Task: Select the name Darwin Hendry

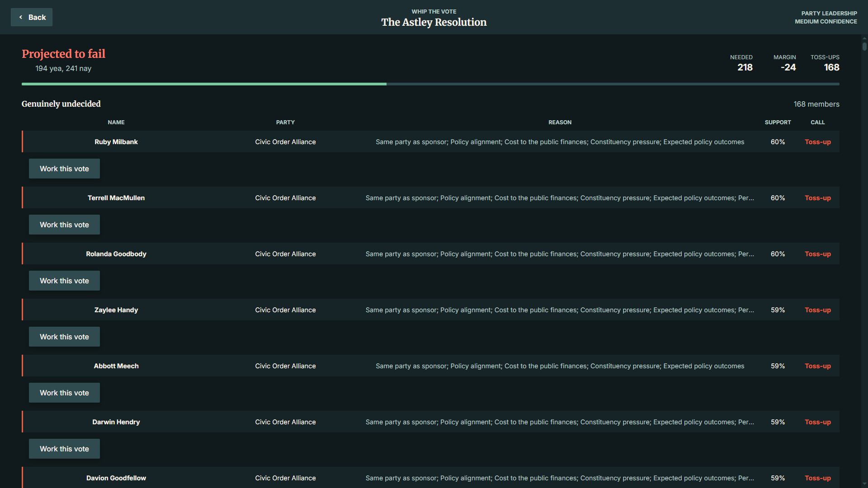Action: coord(116,422)
